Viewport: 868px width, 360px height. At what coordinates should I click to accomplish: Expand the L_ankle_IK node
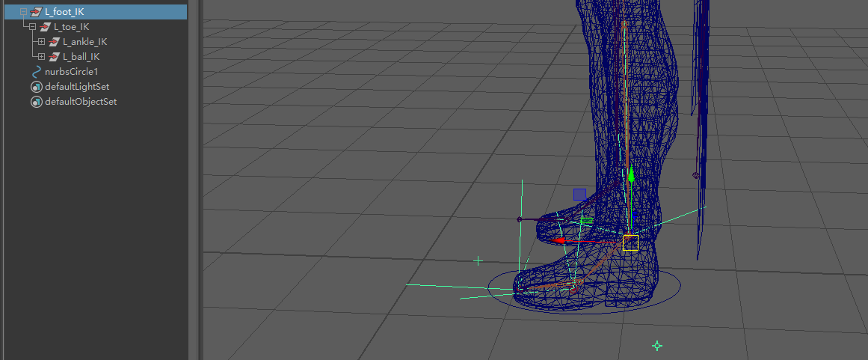tap(41, 42)
